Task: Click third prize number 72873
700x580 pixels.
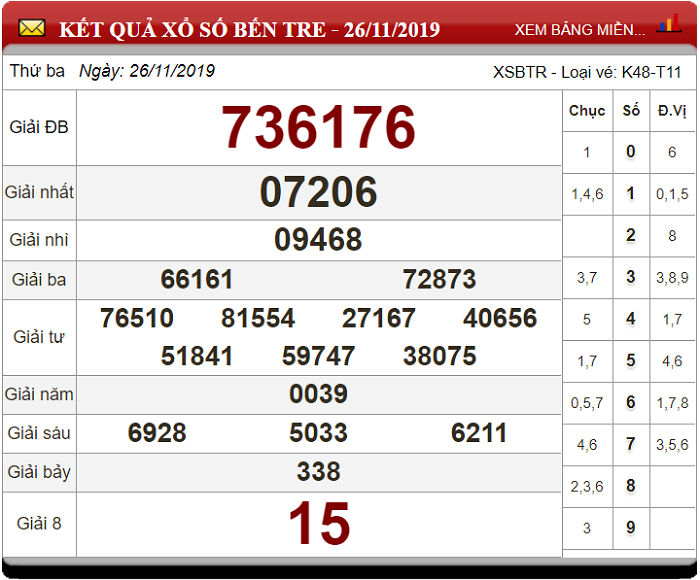Action: tap(440, 279)
